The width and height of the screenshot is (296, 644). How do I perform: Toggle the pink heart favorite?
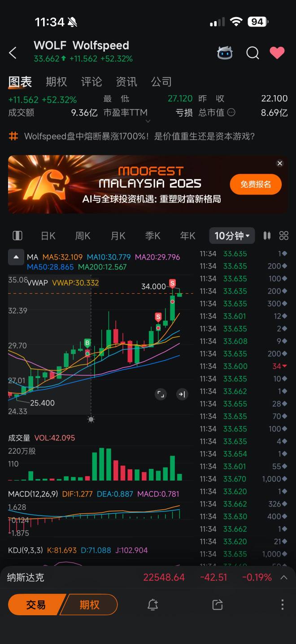pos(277,53)
